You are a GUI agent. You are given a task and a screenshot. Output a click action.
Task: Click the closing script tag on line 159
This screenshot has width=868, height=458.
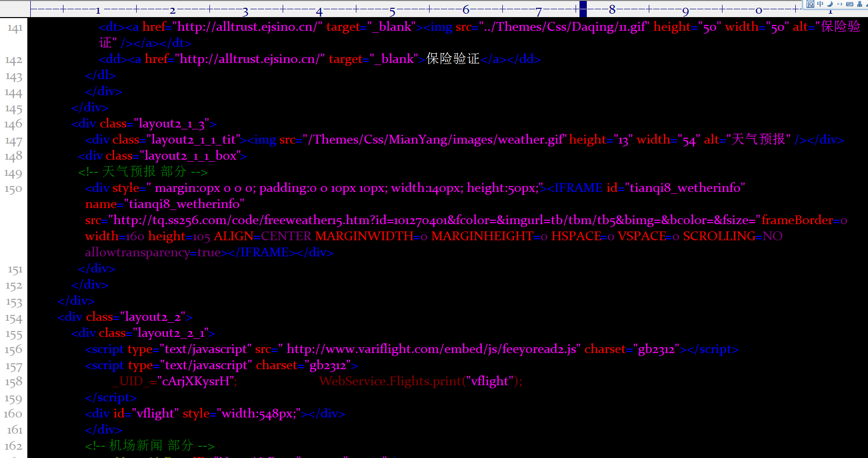(111, 397)
